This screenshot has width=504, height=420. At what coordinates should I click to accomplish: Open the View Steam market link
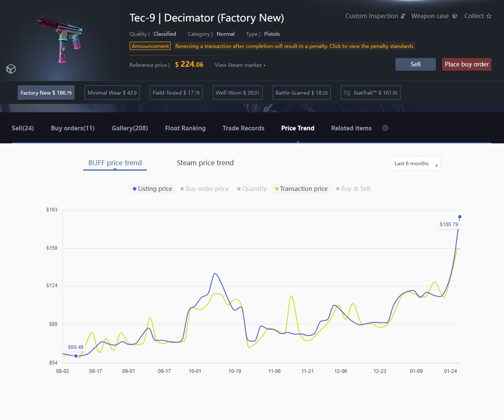[x=240, y=65]
